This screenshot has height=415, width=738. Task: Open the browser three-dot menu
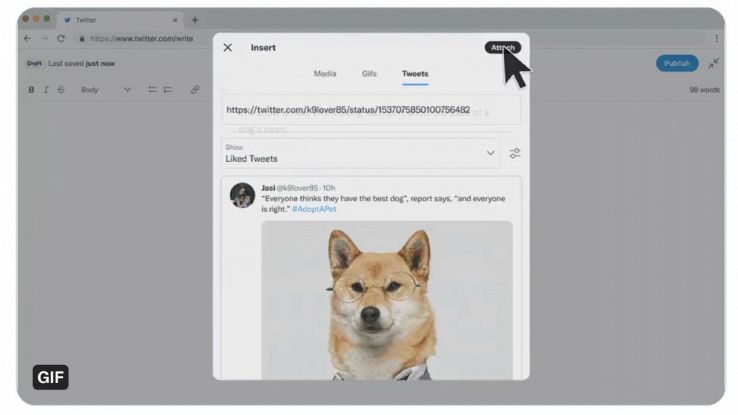716,39
